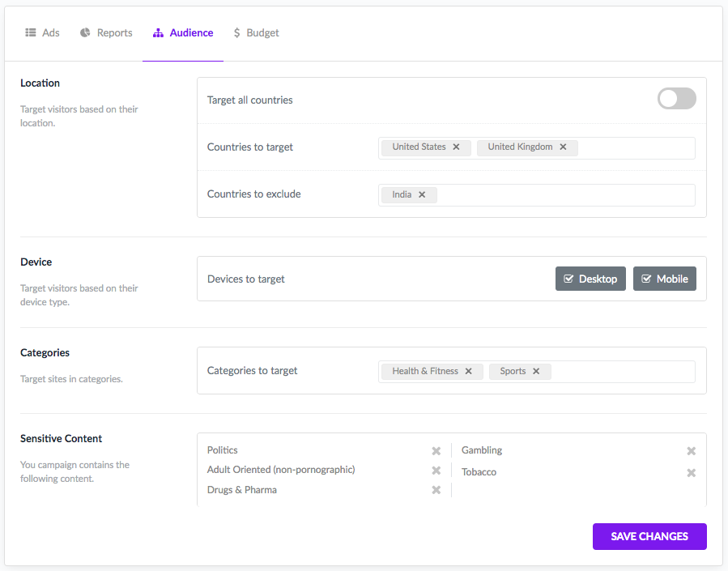The image size is (728, 571).
Task: Remove Politics from sensitive content
Action: tap(436, 451)
